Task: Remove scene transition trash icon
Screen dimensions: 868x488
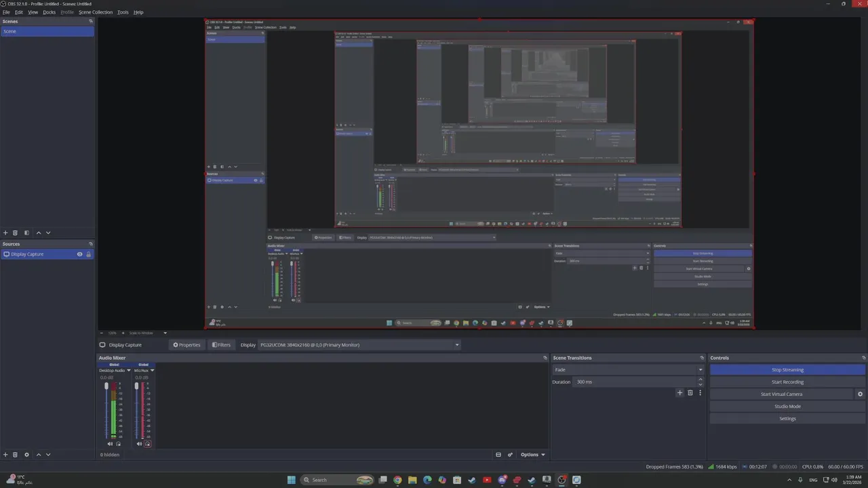Action: tap(690, 393)
